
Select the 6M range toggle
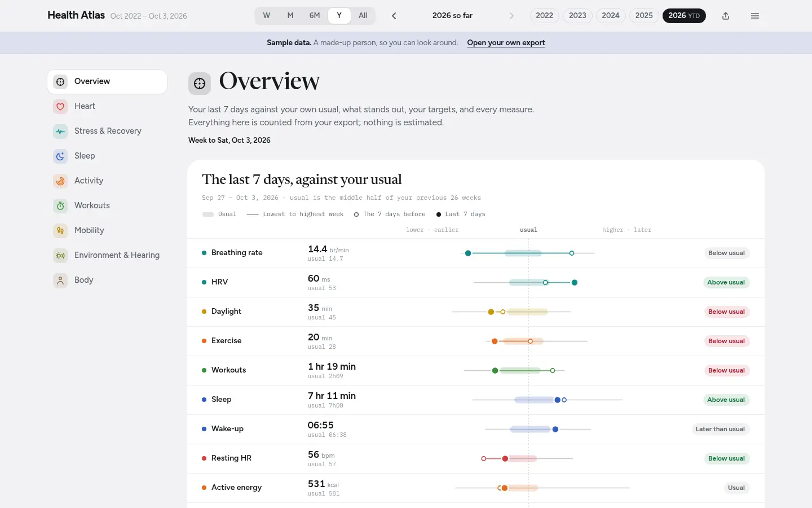(x=315, y=16)
